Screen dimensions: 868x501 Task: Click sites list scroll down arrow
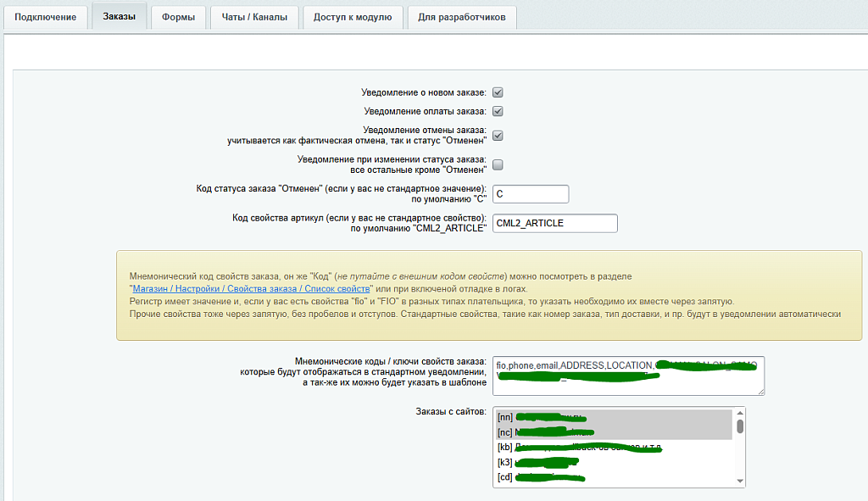740,481
